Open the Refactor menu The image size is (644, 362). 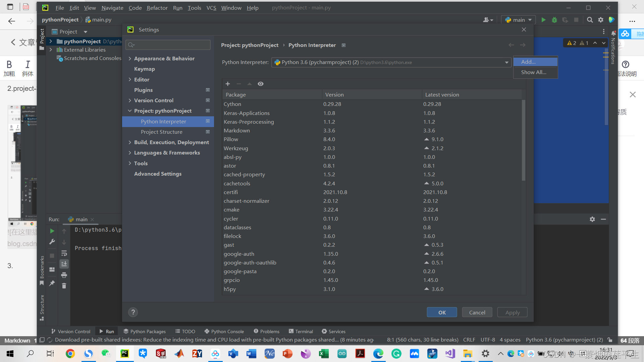pyautogui.click(x=157, y=8)
